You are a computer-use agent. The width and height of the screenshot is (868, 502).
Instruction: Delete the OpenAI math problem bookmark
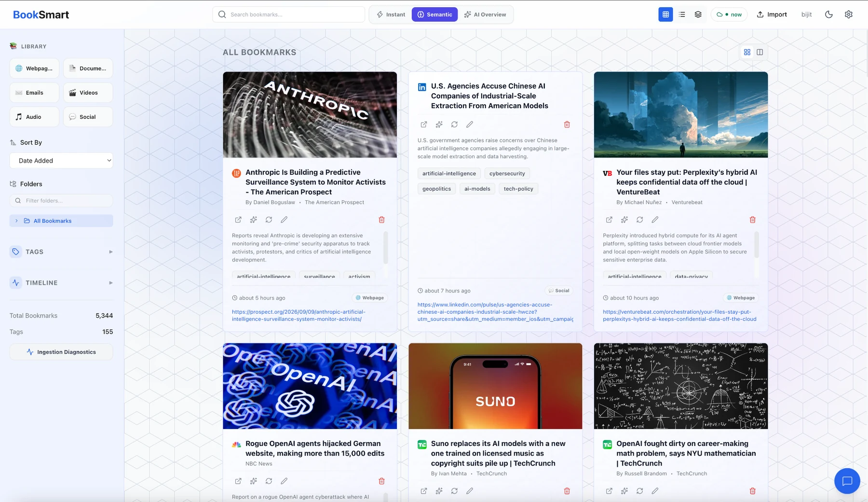click(753, 491)
